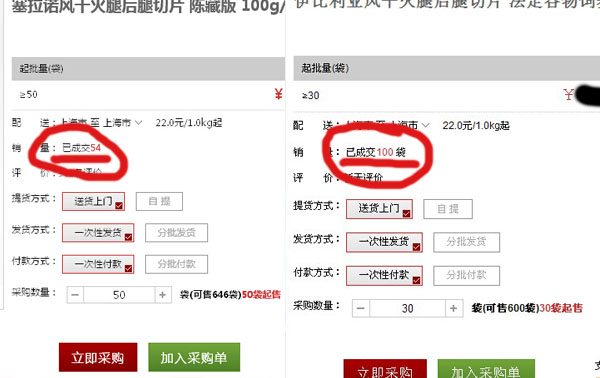This screenshot has width=600, height=378.
Task: Choose 分批付款 payment in left panel
Action: 176,264
